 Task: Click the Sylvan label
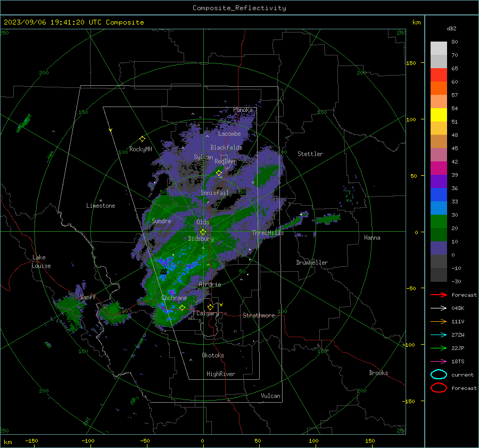[203, 157]
